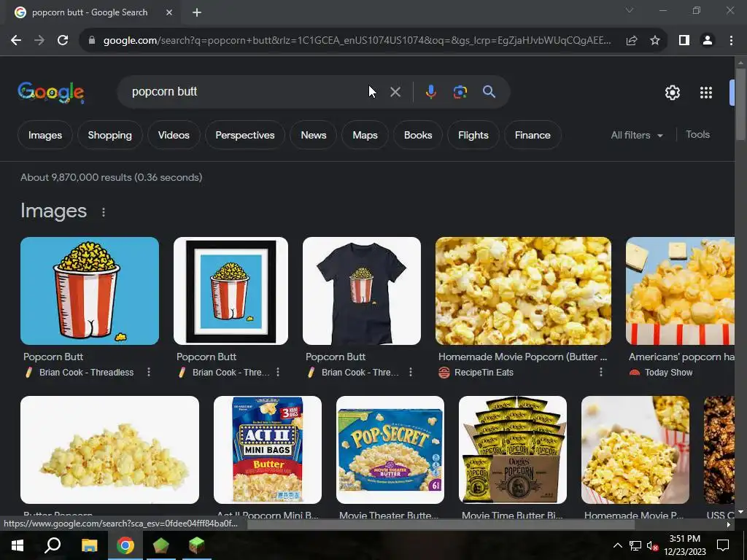Expand All filters dropdown

[637, 135]
